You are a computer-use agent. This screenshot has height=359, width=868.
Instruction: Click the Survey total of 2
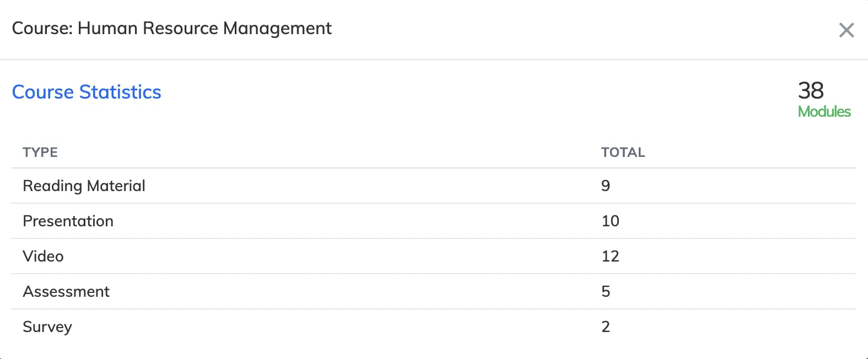[x=606, y=327]
